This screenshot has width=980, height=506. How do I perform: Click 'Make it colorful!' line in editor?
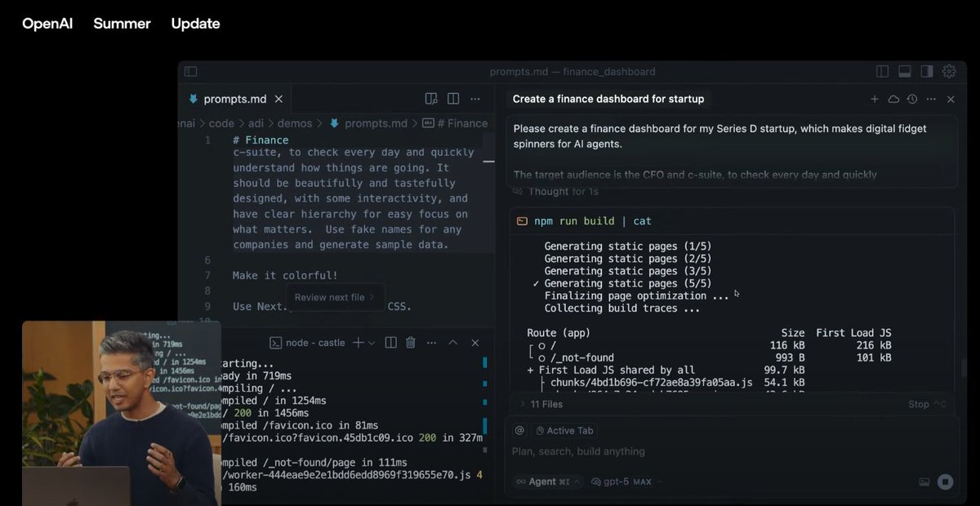tap(285, 275)
